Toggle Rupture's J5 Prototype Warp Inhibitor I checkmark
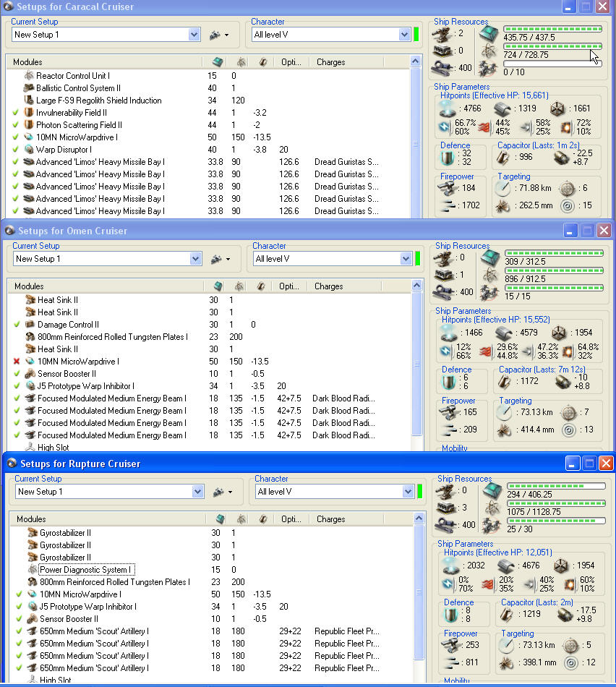616x687 pixels. 20,607
